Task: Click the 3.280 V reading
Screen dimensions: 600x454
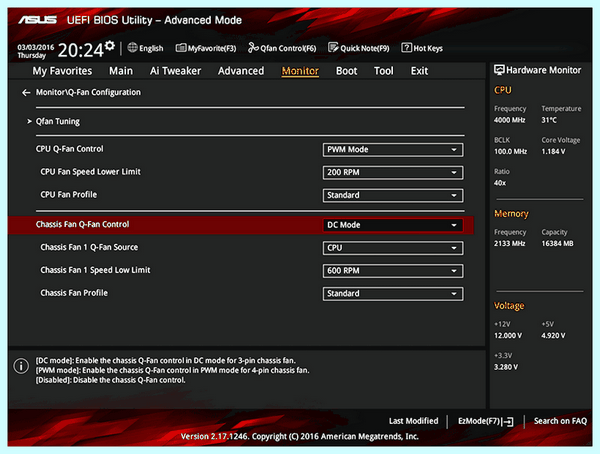Action: coord(506,367)
